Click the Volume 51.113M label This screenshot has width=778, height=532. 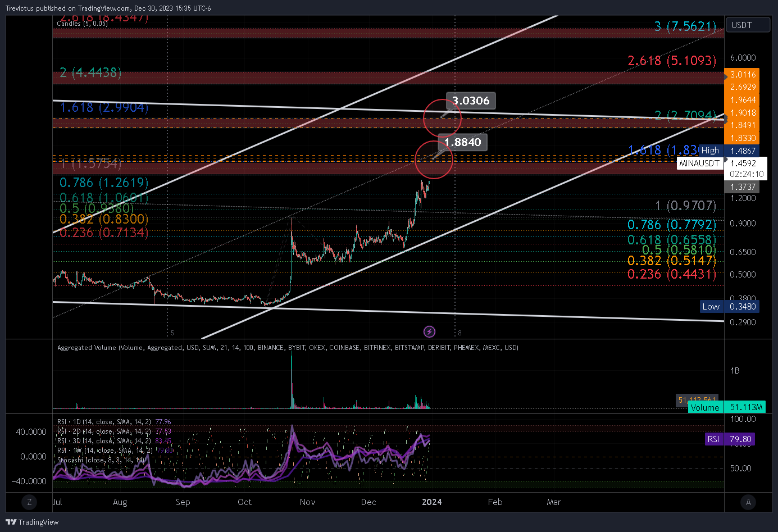click(727, 407)
